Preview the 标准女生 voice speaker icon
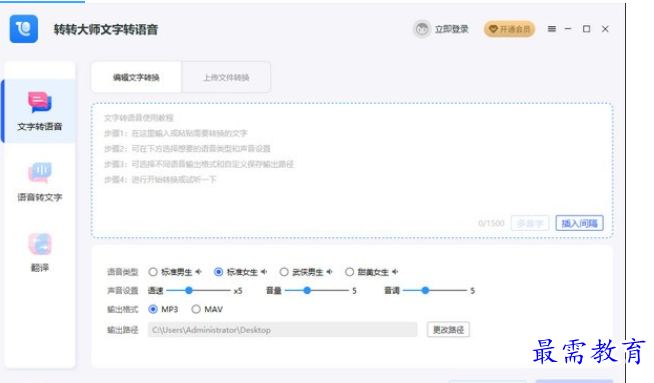Viewport: 654px width, 383px height. pyautogui.click(x=264, y=272)
